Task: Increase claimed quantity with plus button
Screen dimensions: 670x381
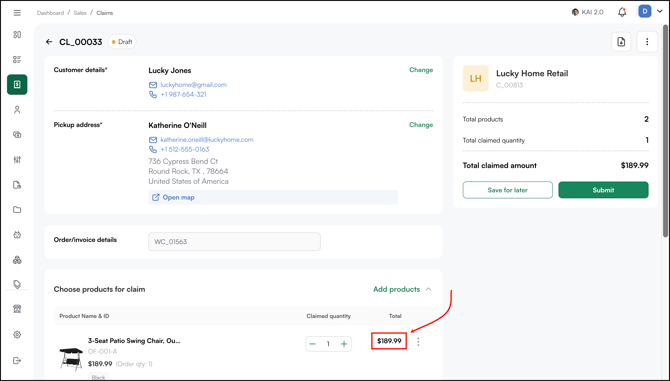Action: tap(344, 344)
